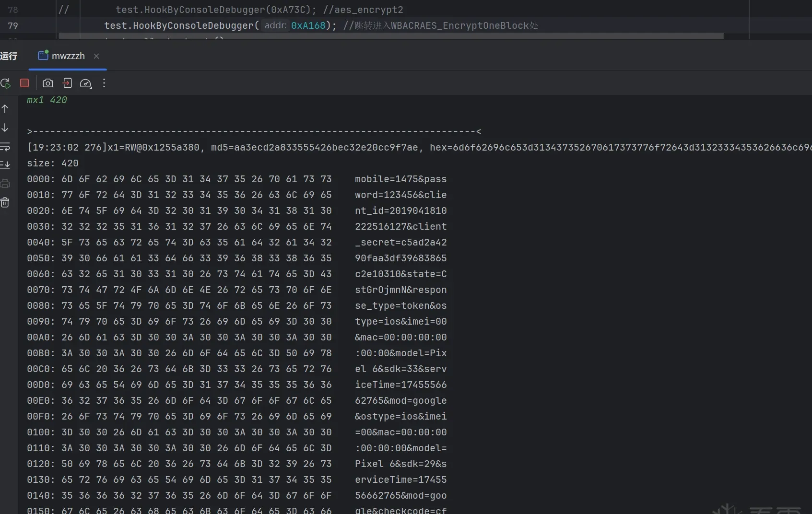This screenshot has height=514, width=812.
Task: Click the ASCII text "_secret=c5ad2a42"
Action: 400,242
